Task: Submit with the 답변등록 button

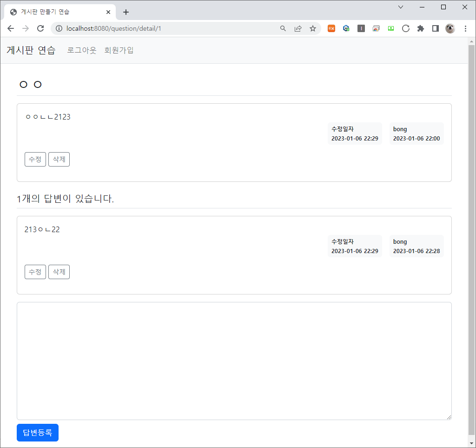Action: tap(38, 433)
